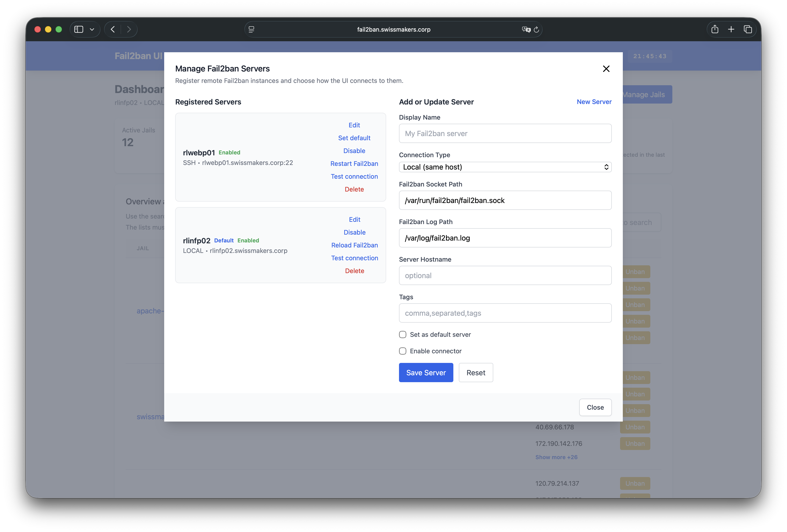
Task: Enable the connector option
Action: [402, 351]
